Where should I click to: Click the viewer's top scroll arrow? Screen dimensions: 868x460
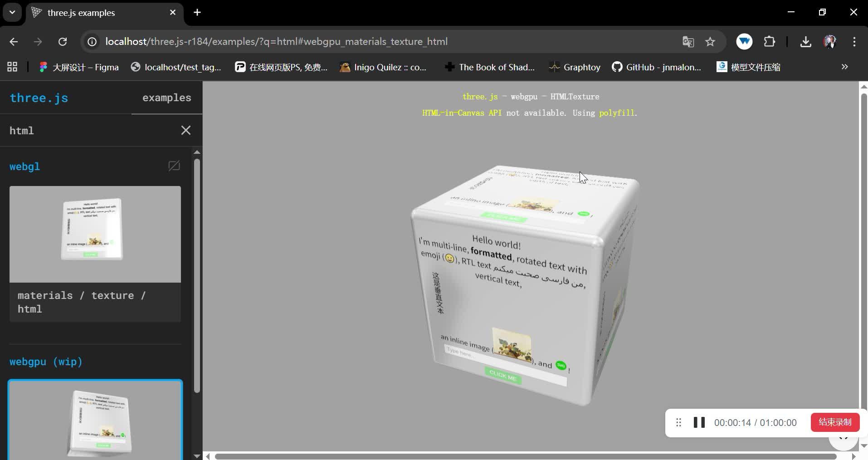click(x=864, y=86)
